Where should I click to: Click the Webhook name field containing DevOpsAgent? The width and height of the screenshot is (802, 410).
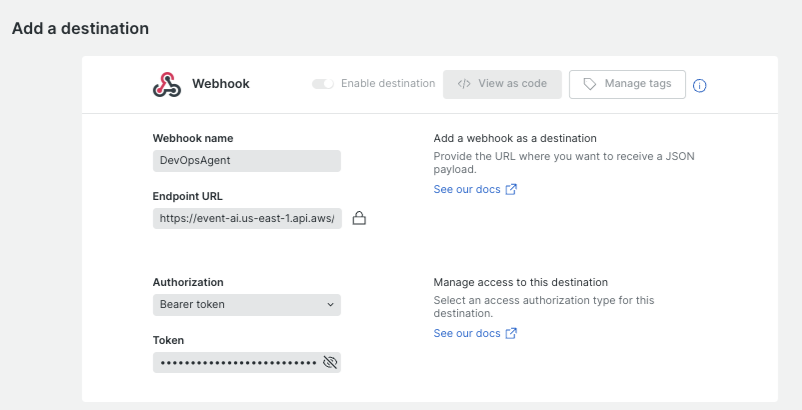[x=246, y=160]
